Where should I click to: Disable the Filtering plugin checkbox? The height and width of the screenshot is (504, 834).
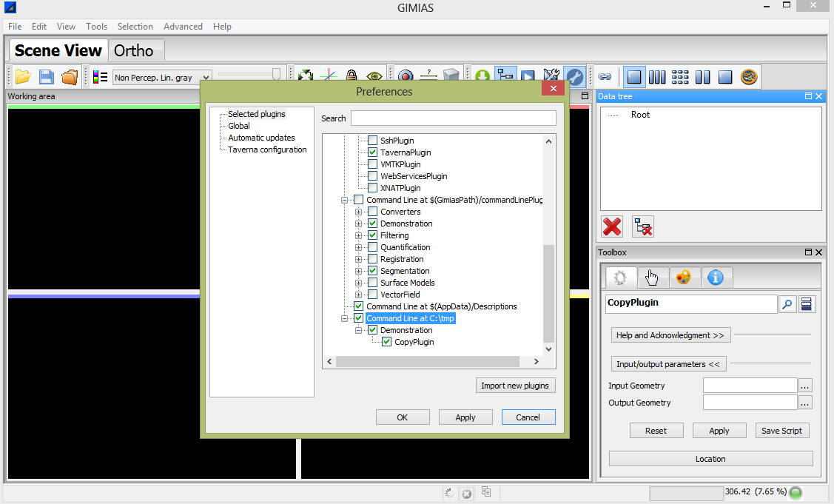tap(372, 235)
